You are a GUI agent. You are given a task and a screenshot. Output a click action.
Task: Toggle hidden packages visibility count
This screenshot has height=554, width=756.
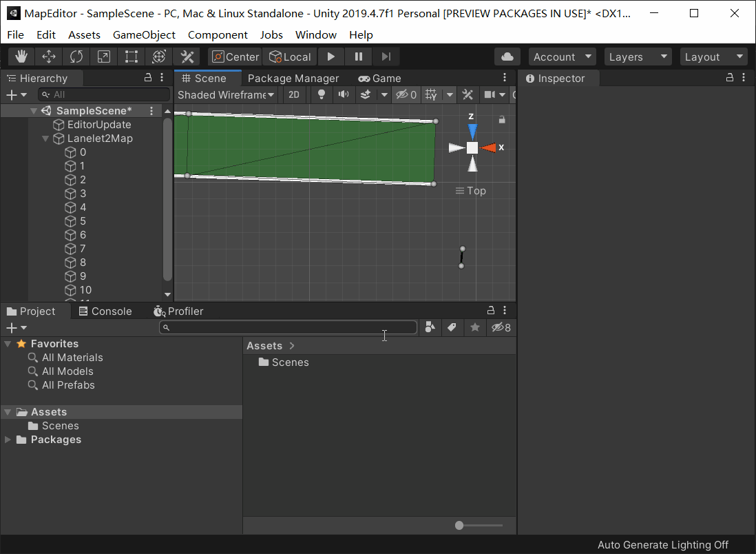click(501, 328)
